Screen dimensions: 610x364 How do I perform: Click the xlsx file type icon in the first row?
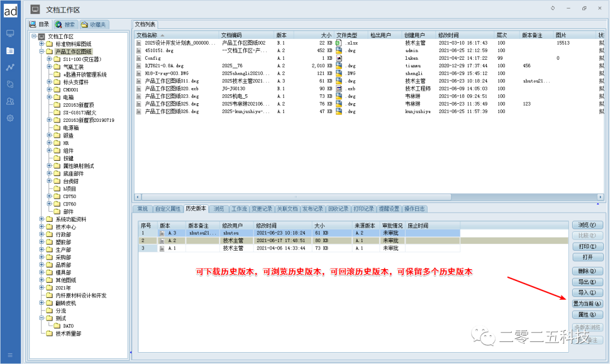338,43
